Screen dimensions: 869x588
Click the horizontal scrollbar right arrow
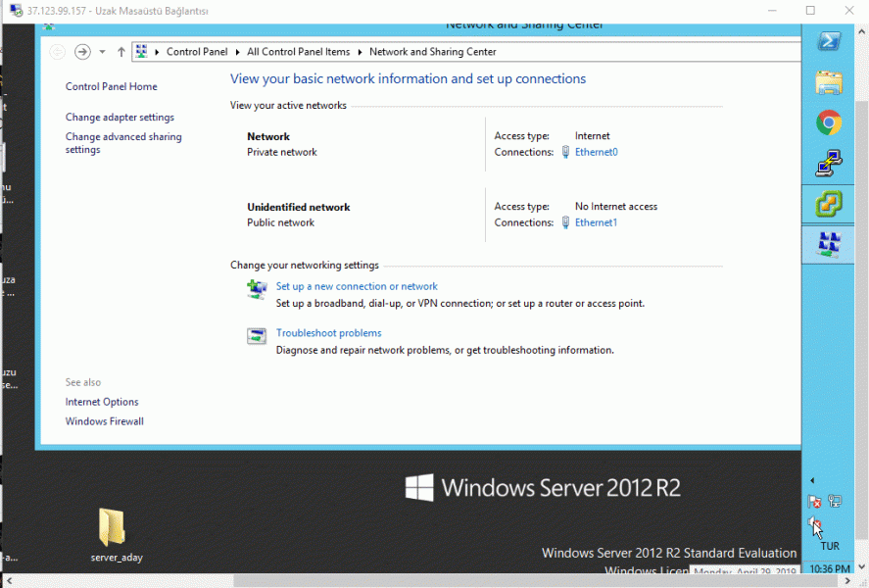coord(847,581)
